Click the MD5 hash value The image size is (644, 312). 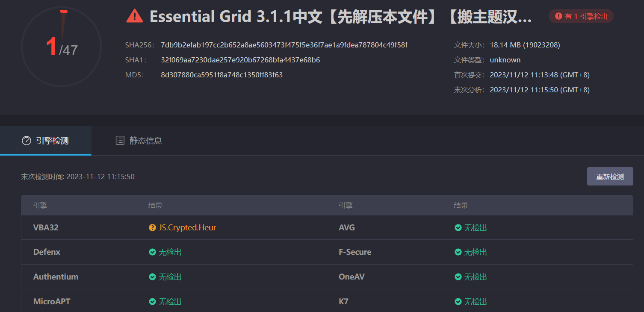coord(222,75)
